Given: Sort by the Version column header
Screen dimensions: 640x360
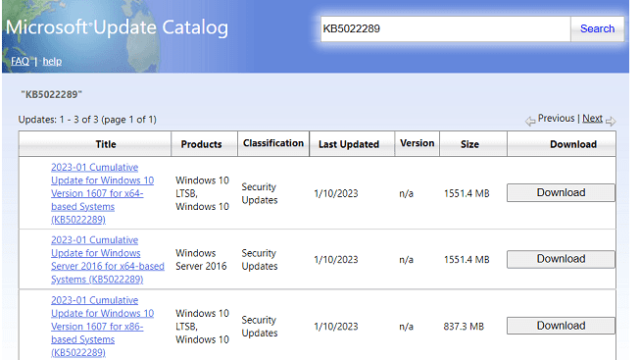Looking at the screenshot, I should click(417, 143).
